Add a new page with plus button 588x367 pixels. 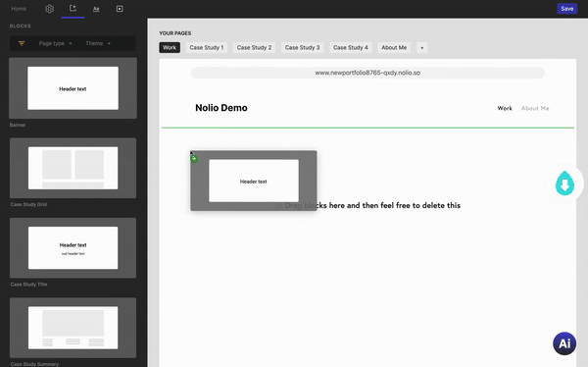pyautogui.click(x=421, y=48)
